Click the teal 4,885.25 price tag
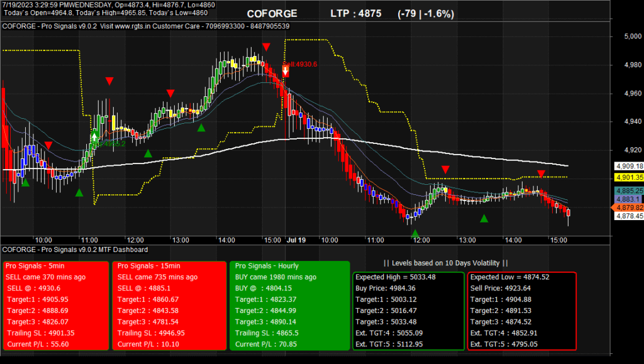The width and height of the screenshot is (644, 364). (629, 191)
